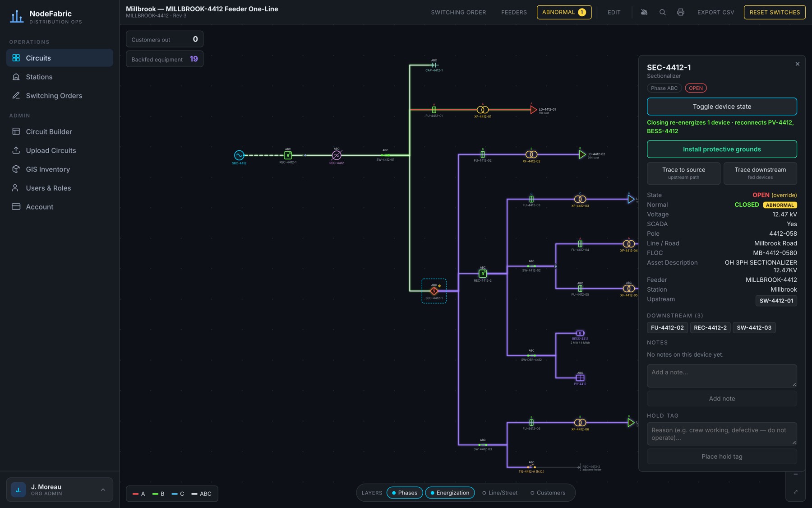Open downstream REC-4412-2 chip
Viewport: 812px width, 508px height.
pos(710,328)
